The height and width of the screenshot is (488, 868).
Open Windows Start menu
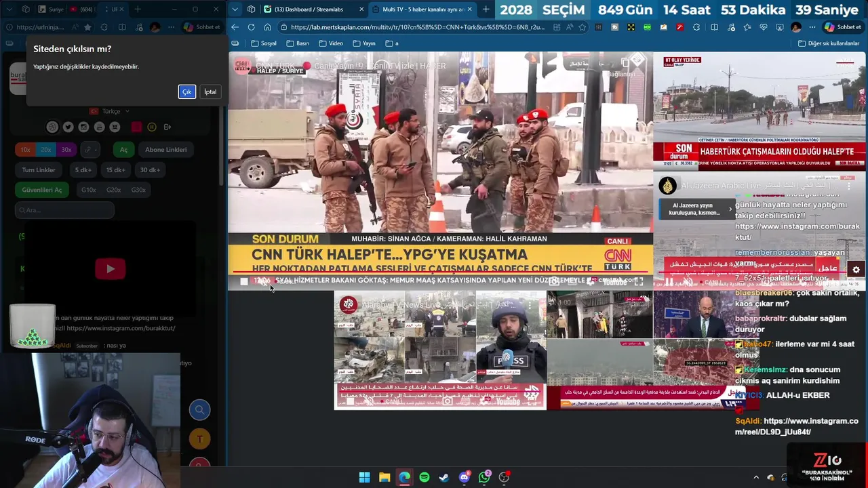point(364,477)
